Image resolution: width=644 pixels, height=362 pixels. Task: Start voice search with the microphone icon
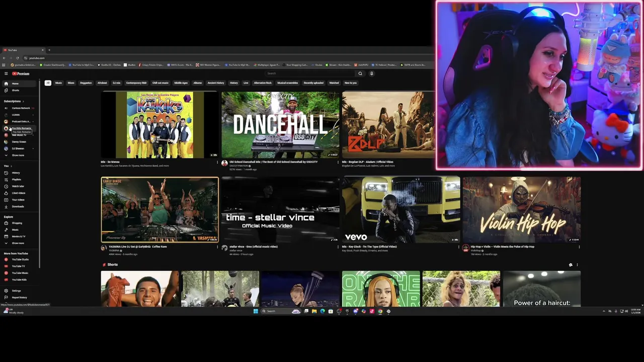pos(372,73)
